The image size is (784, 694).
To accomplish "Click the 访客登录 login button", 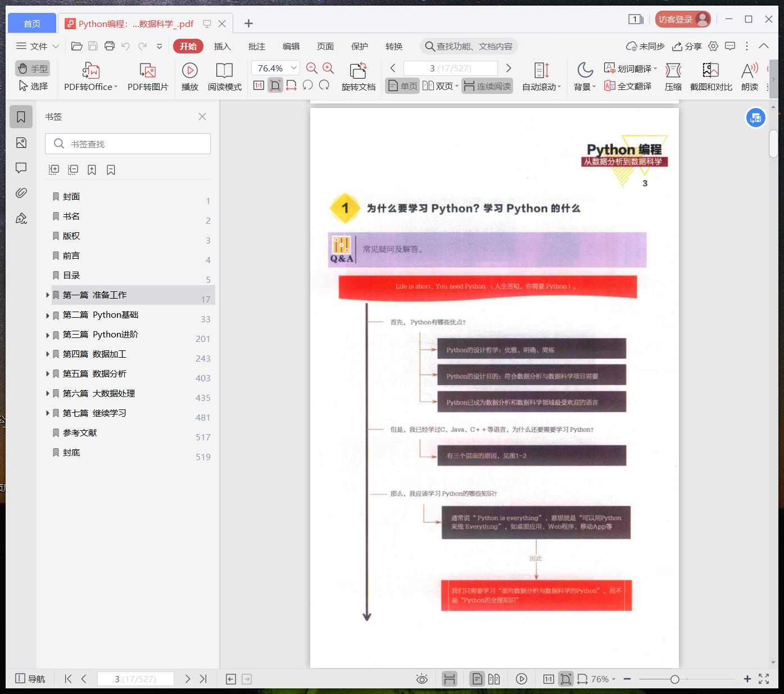I will click(683, 19).
